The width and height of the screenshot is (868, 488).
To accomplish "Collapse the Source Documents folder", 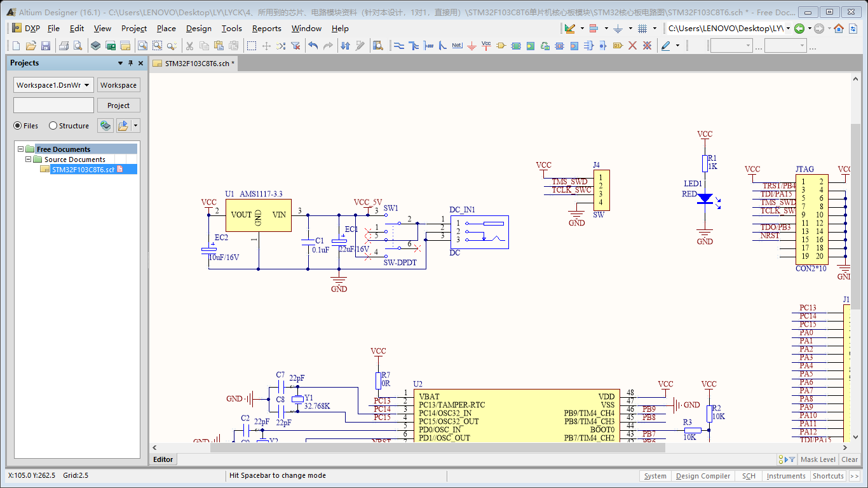I will (x=28, y=159).
